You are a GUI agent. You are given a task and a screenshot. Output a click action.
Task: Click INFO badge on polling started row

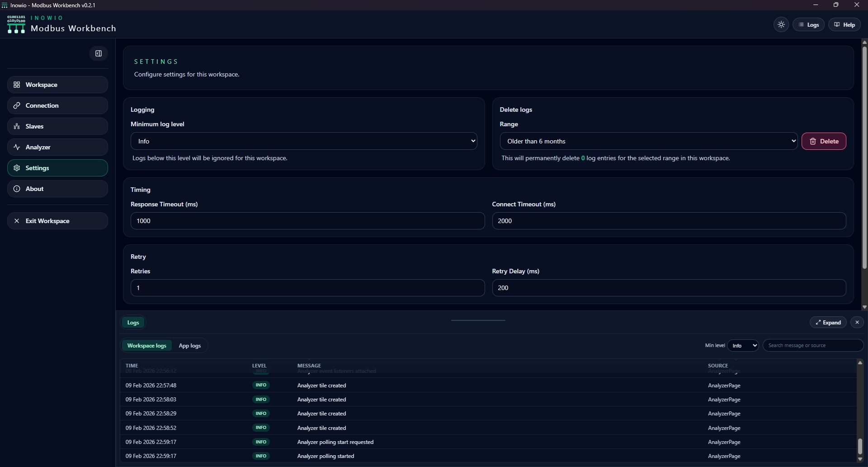pos(261,456)
